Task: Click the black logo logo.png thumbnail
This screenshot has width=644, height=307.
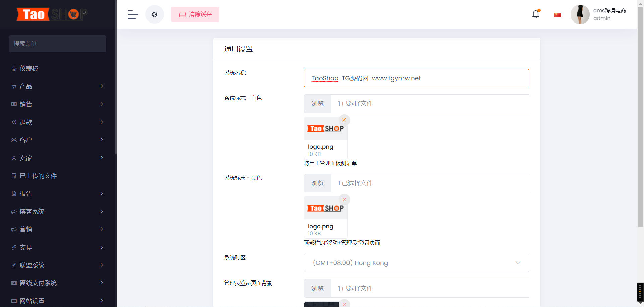Action: click(325, 208)
